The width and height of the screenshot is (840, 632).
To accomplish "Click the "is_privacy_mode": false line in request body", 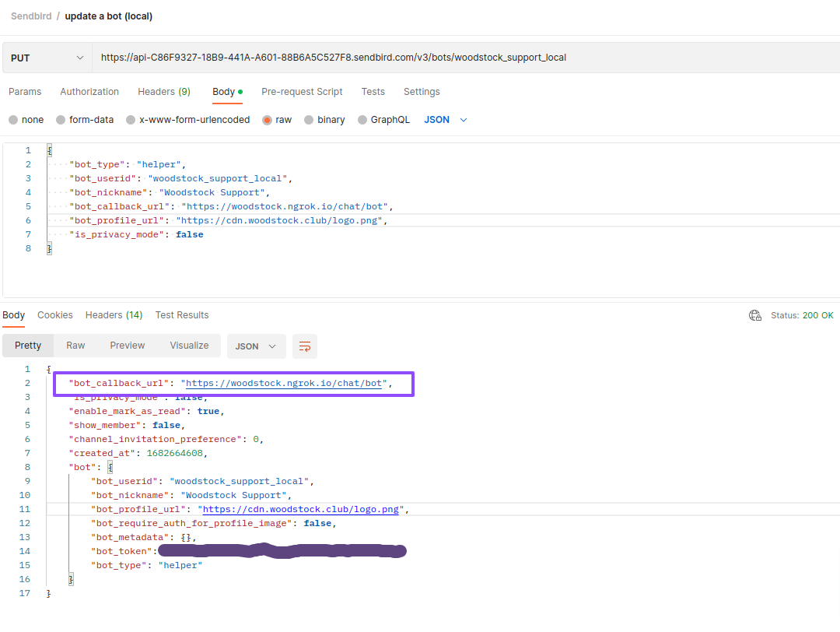I will [x=136, y=234].
